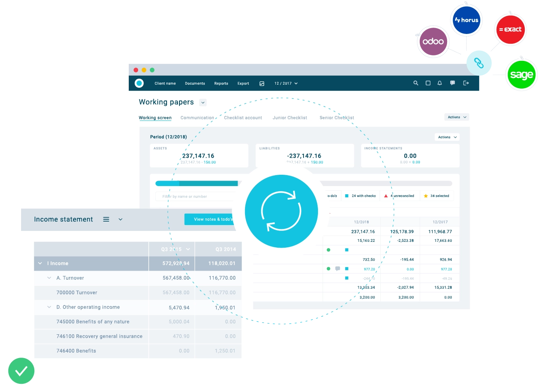Open the Reports menu
Screen dimensions: 538x392
point(221,83)
